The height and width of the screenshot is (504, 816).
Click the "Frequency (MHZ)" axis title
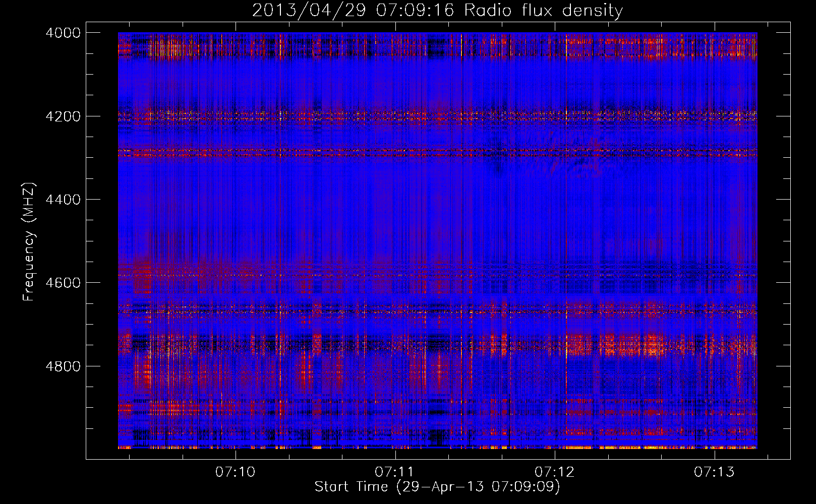click(29, 241)
